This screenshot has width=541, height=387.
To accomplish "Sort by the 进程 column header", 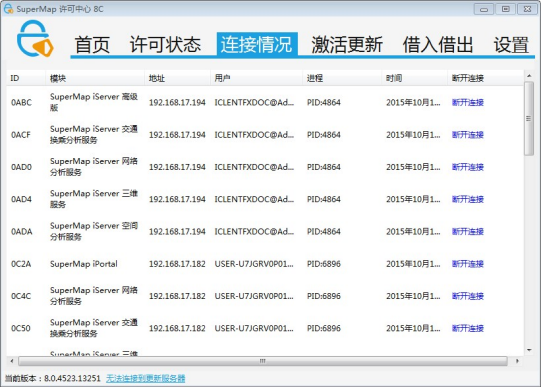I will point(342,78).
